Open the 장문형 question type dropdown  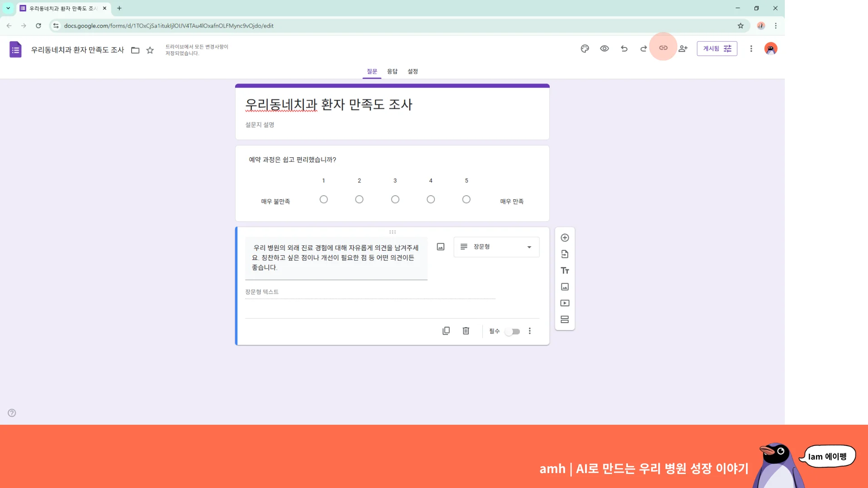click(496, 247)
